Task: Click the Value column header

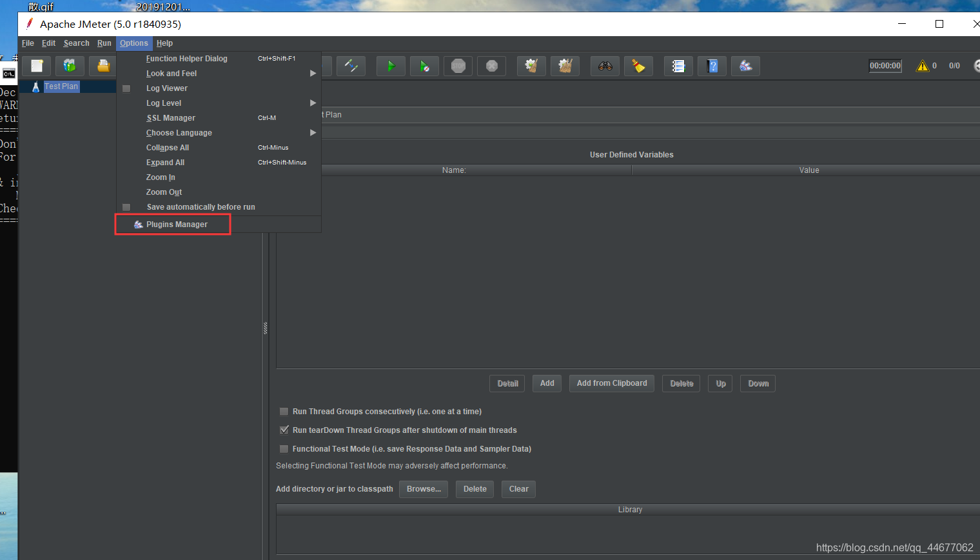Action: (x=808, y=170)
